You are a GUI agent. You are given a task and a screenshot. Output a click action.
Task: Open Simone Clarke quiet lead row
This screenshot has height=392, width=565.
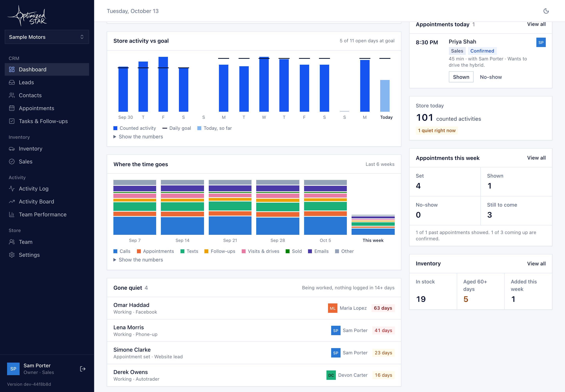(x=254, y=353)
